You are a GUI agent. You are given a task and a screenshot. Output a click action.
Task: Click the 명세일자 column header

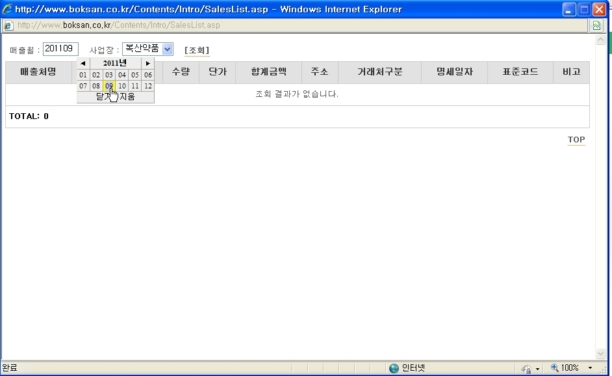coord(454,72)
